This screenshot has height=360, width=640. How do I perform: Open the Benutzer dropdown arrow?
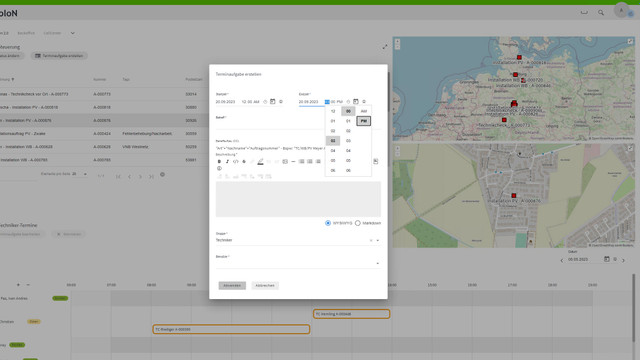378,263
